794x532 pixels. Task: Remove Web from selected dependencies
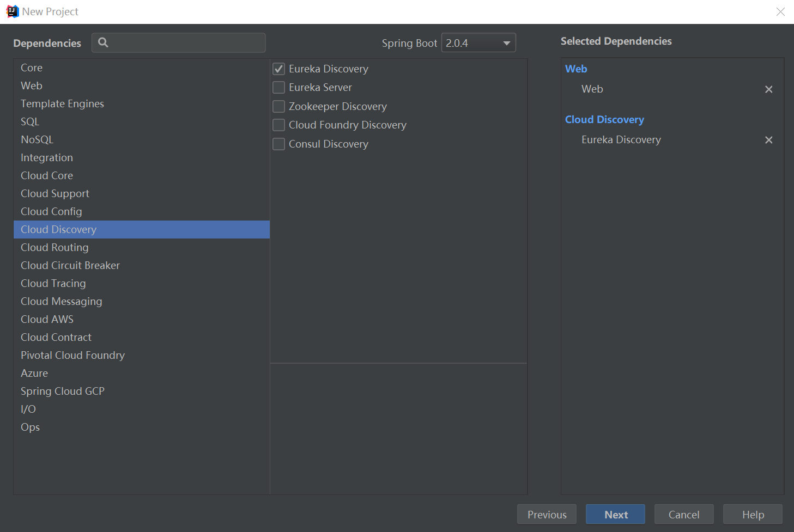768,89
